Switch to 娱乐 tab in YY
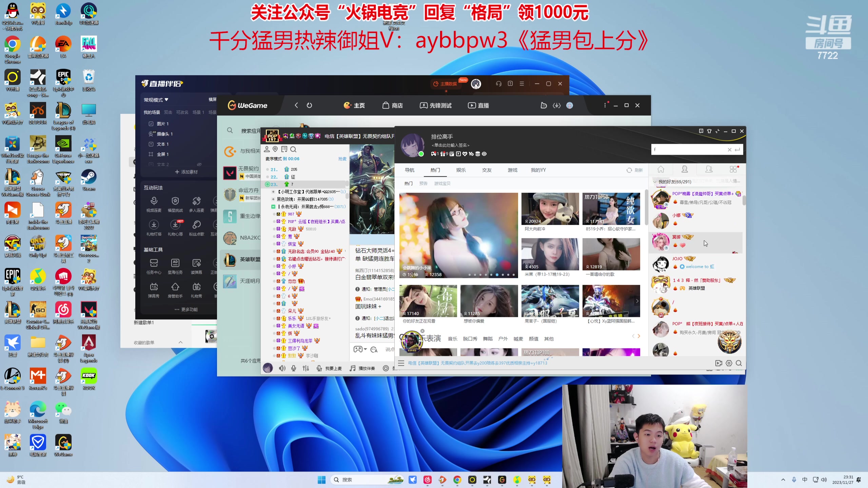The image size is (868, 488). click(461, 170)
